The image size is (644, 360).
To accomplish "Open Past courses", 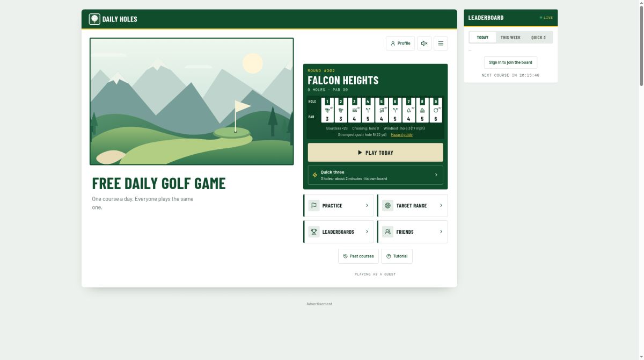I will click(x=358, y=256).
